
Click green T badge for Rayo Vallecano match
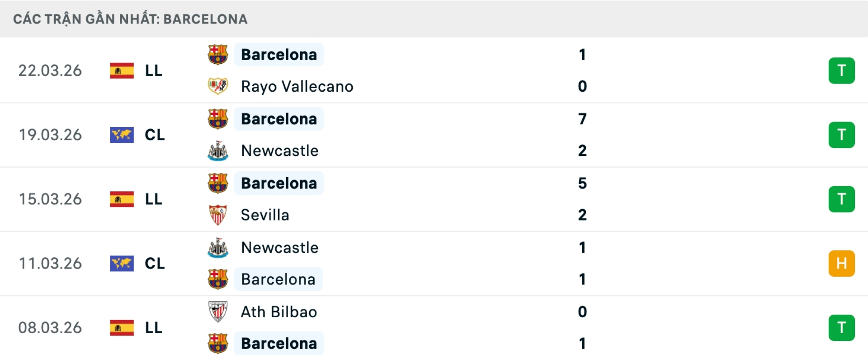click(x=841, y=71)
